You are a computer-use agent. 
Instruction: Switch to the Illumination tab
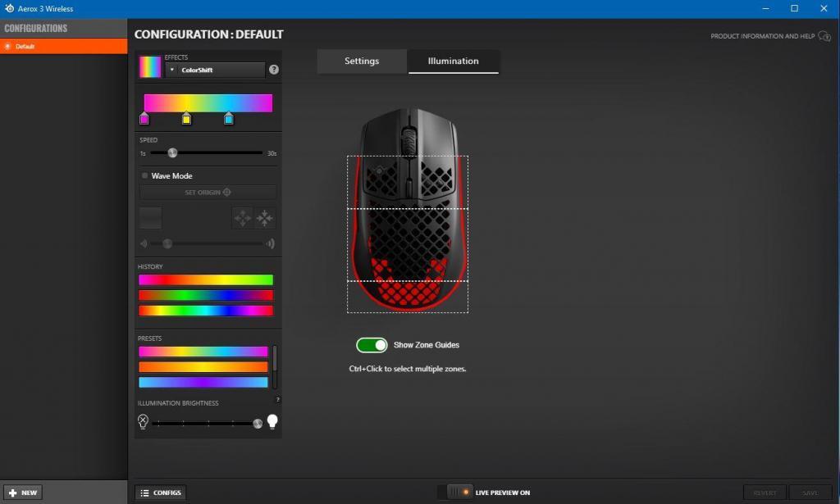[453, 61]
